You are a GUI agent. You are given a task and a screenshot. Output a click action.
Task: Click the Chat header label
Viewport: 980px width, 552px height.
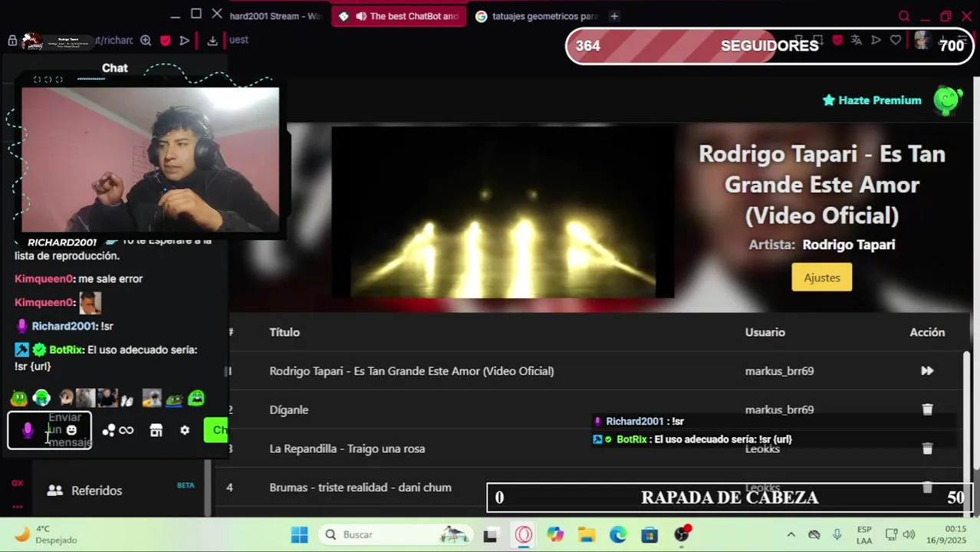point(115,68)
